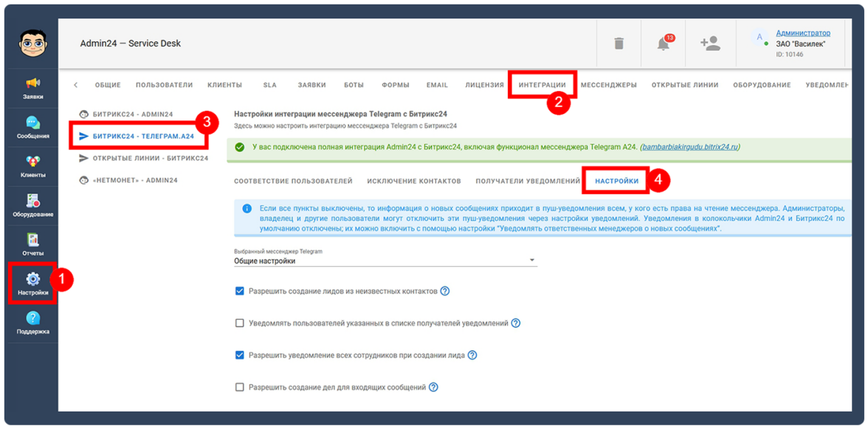Switch to the Формы tab

pyautogui.click(x=396, y=85)
